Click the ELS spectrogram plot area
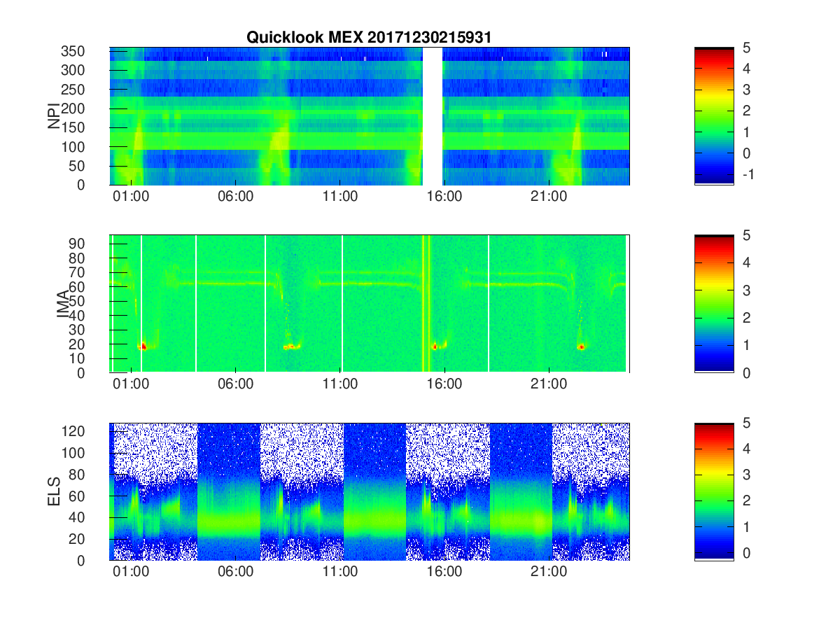 370,491
